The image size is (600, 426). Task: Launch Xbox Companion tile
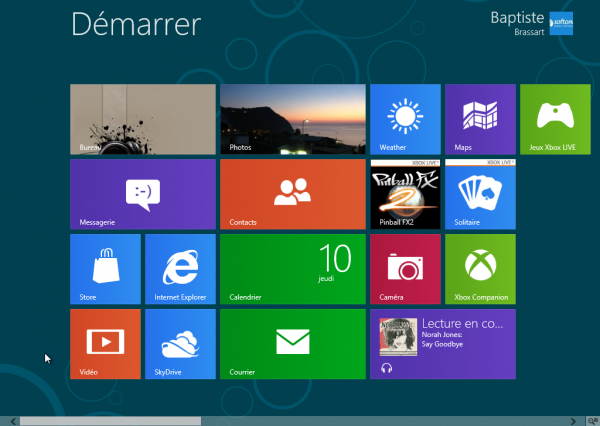[x=480, y=269]
